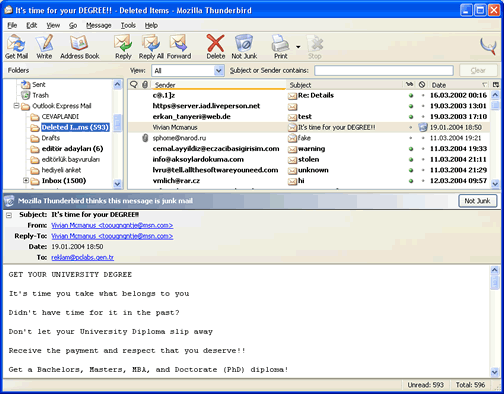
Task: Open the Go menu
Action: (x=73, y=25)
